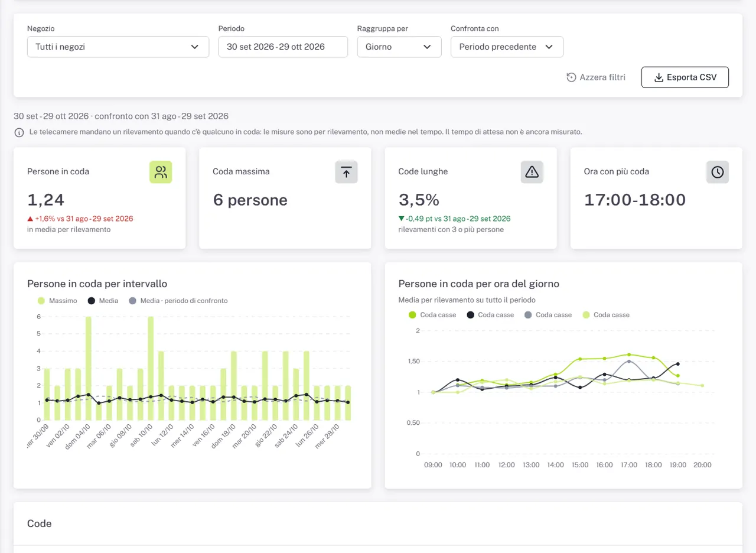This screenshot has width=756, height=553.
Task: Click the chevron arrow in the Giorno dropdown
Action: 427,47
